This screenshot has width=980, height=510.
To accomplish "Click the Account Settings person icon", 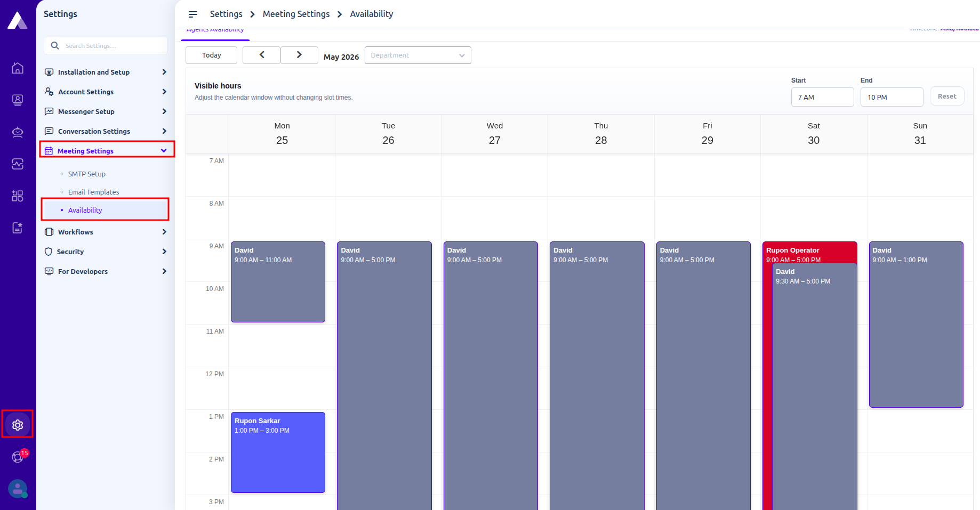I will 49,92.
